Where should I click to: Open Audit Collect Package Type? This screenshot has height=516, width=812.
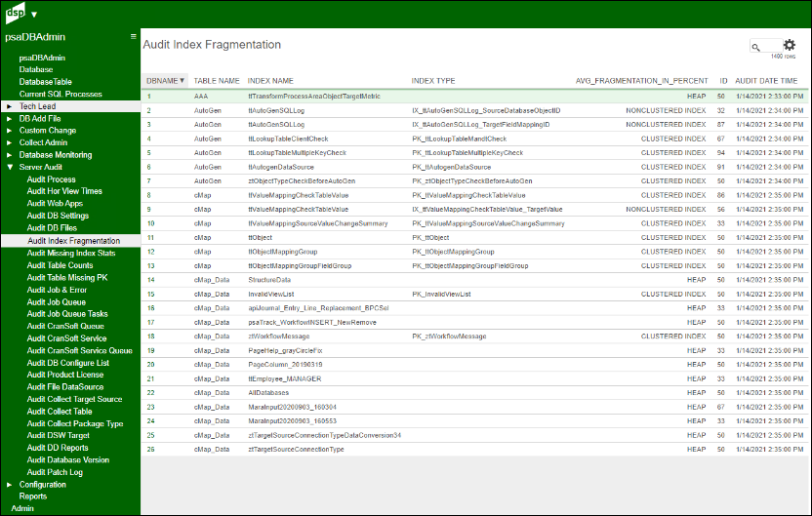[x=75, y=423]
